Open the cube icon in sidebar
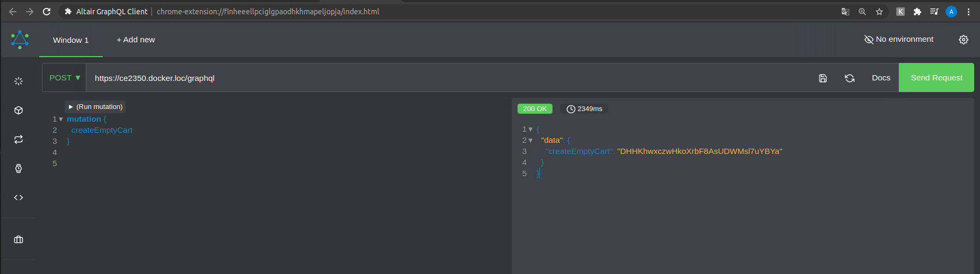Viewport: 980px width, 274px height. (x=19, y=111)
